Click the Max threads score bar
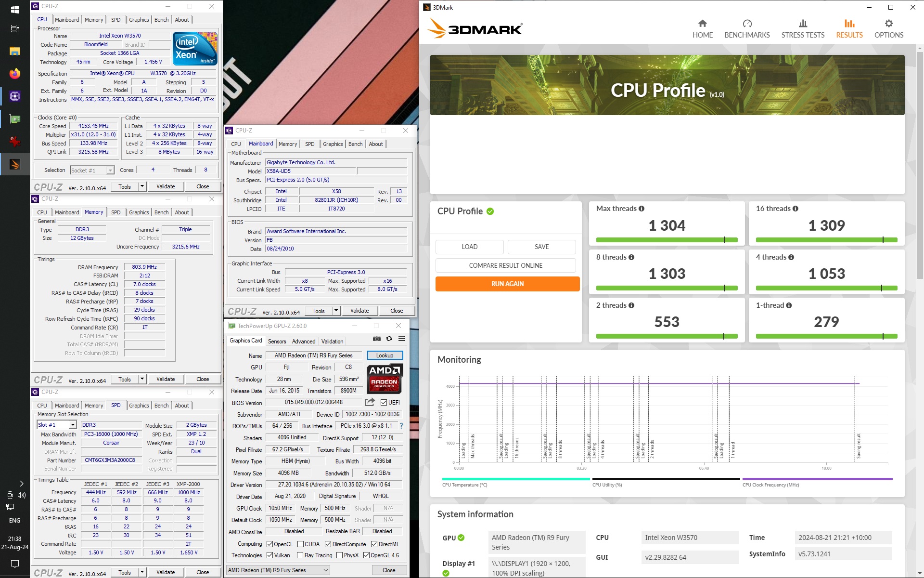924x578 pixels. coord(667,240)
